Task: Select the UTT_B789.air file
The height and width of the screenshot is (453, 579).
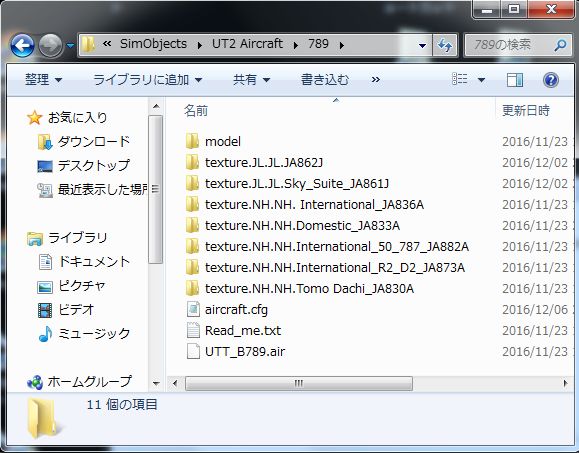Action: (245, 351)
